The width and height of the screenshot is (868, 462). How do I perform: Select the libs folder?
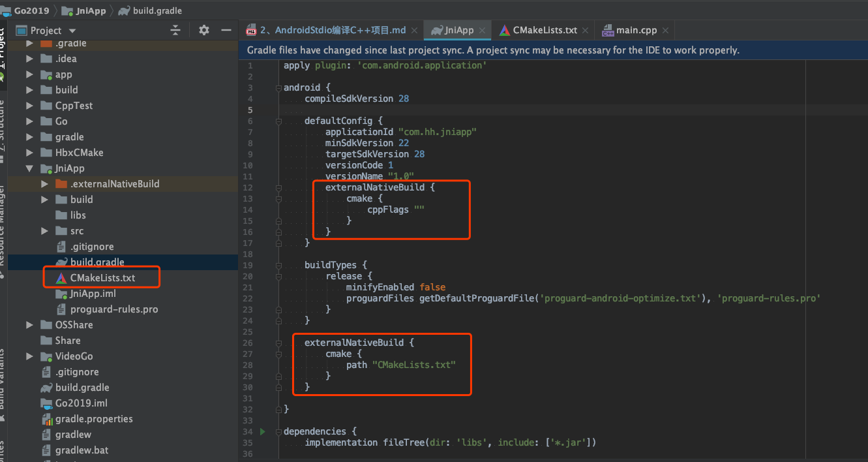78,215
